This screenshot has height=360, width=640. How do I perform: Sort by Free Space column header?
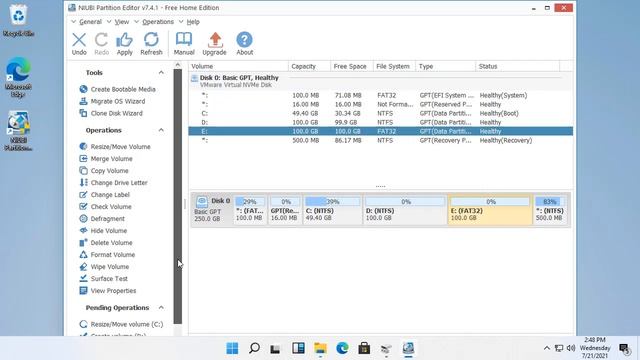click(x=352, y=66)
